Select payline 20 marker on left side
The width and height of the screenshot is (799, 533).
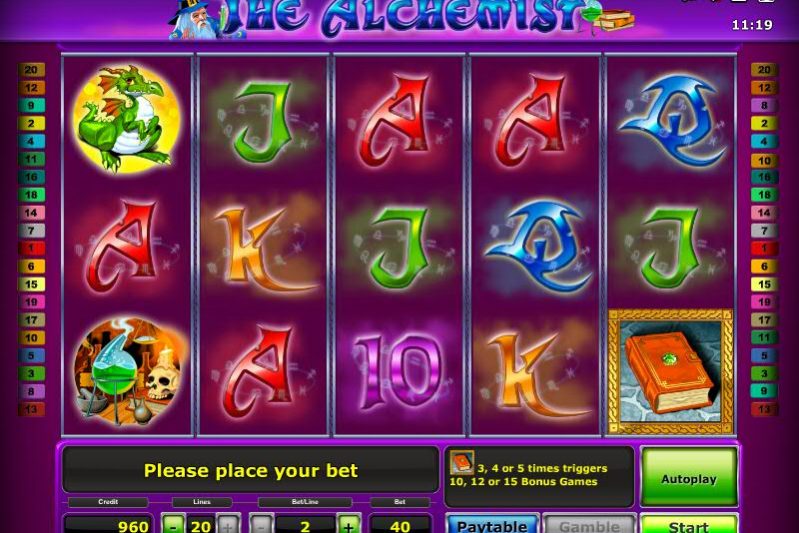[x=32, y=70]
